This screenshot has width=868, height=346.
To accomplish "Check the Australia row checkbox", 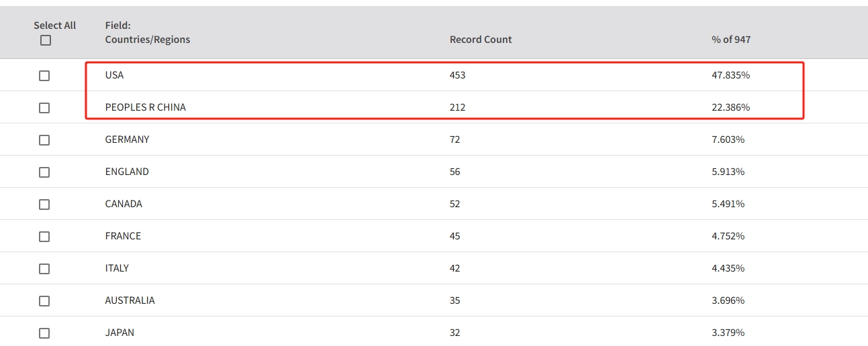I will tap(44, 301).
